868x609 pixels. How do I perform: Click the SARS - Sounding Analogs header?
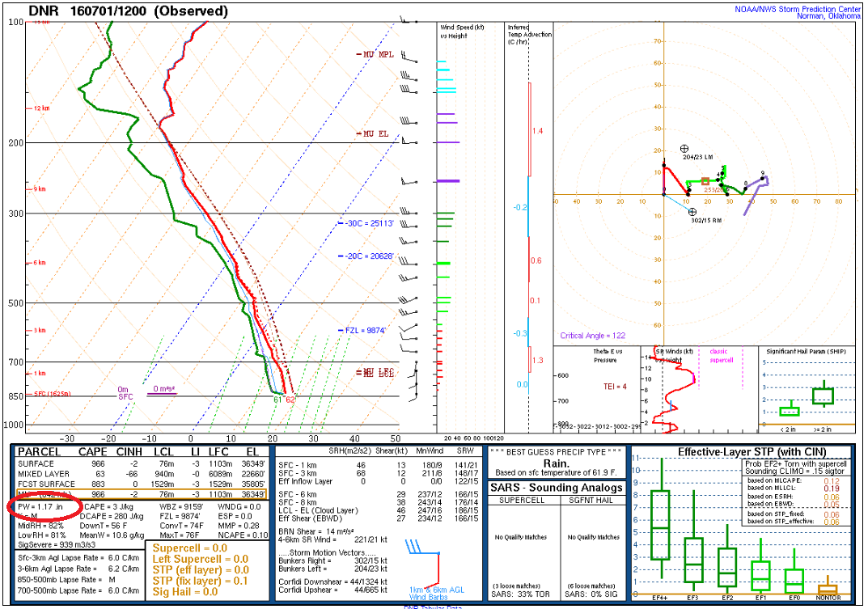(557, 488)
